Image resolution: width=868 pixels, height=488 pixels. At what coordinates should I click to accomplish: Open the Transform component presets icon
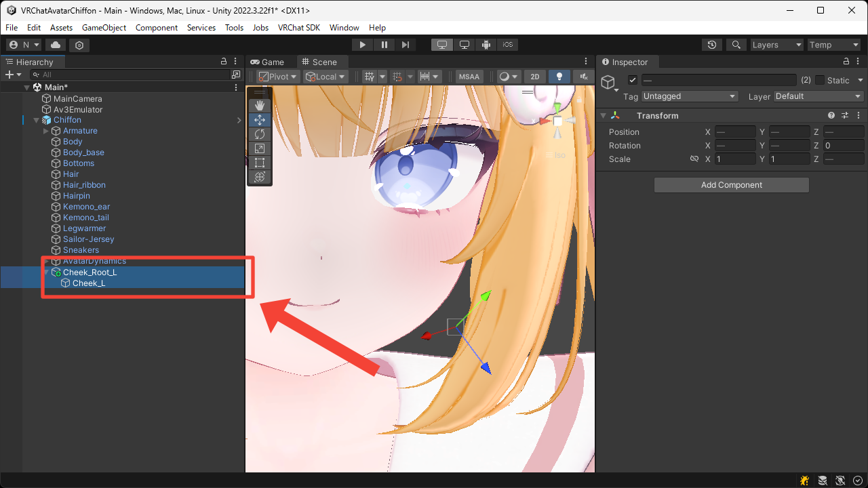coord(845,115)
